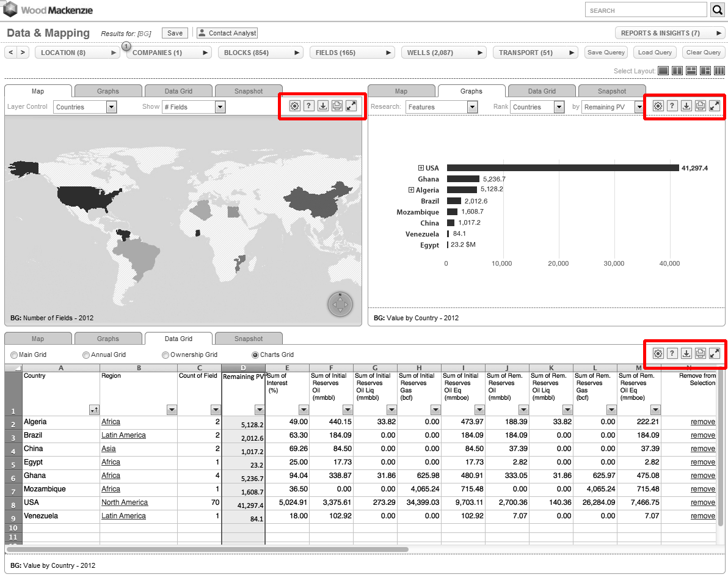Switch top-right panel to Data Grid tab
This screenshot has height=577, width=728.
coord(542,91)
